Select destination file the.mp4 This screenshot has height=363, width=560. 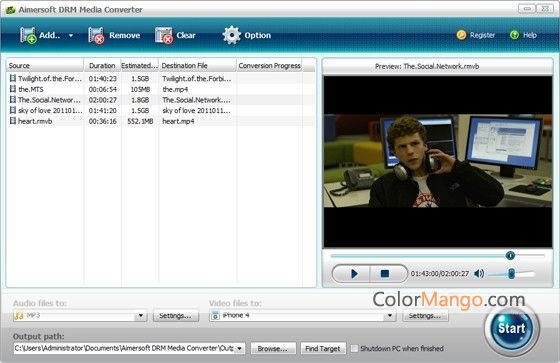[175, 89]
